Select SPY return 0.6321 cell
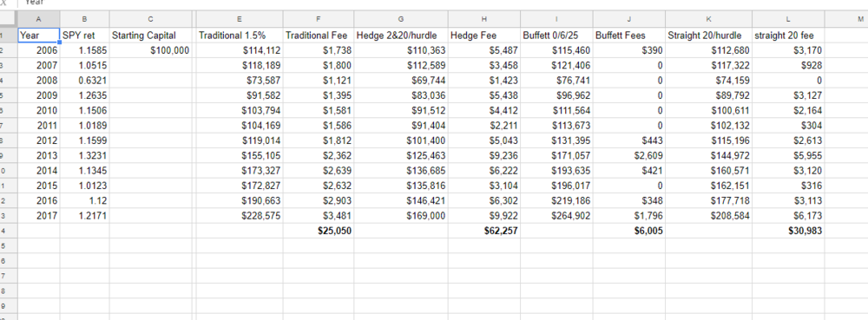868x320 pixels. click(x=85, y=81)
